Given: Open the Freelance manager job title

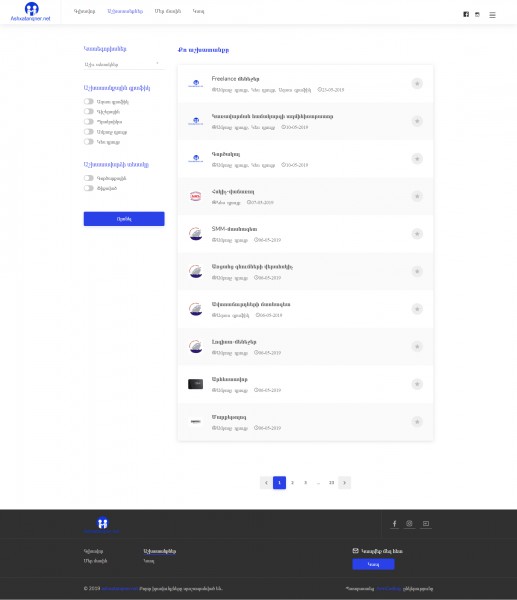Looking at the screenshot, I should point(235,79).
